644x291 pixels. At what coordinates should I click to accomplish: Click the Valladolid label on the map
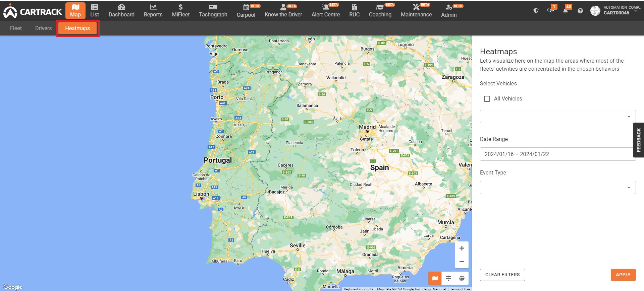(x=336, y=78)
